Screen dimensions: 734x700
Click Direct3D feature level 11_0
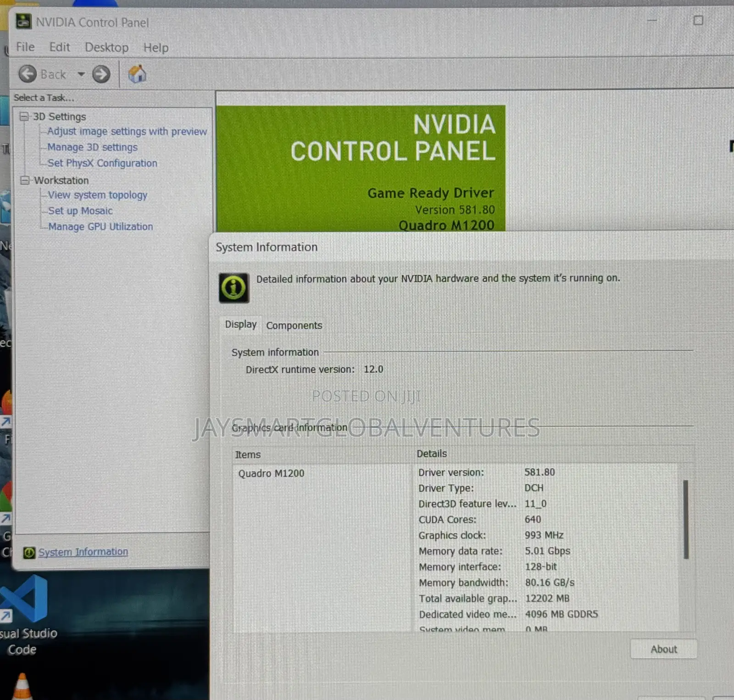[x=536, y=504]
